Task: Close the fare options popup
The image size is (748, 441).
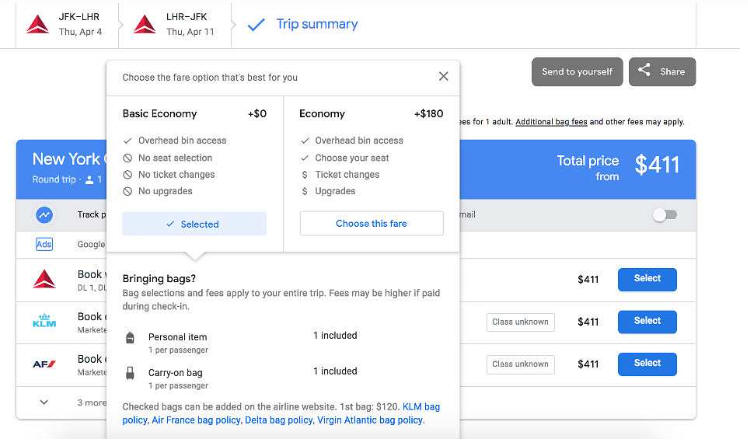Action: pos(443,76)
